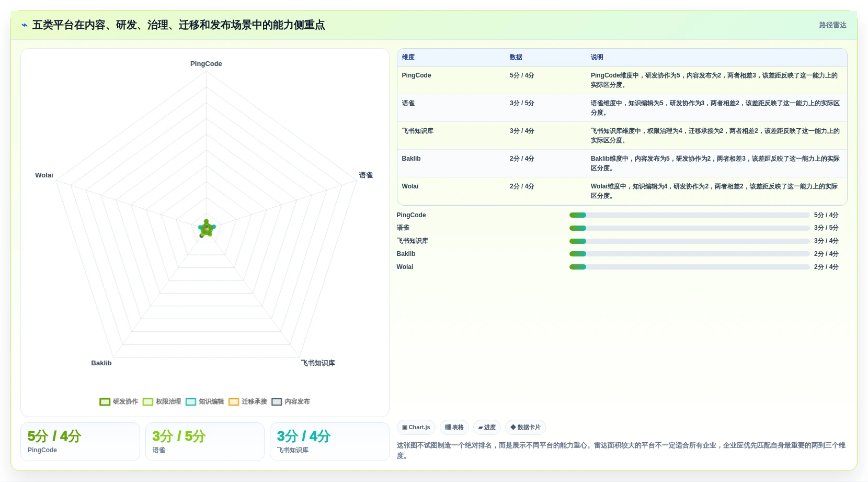This screenshot has width=868, height=482.
Task: Toggle the 知识编辑 legend item
Action: coord(204,402)
